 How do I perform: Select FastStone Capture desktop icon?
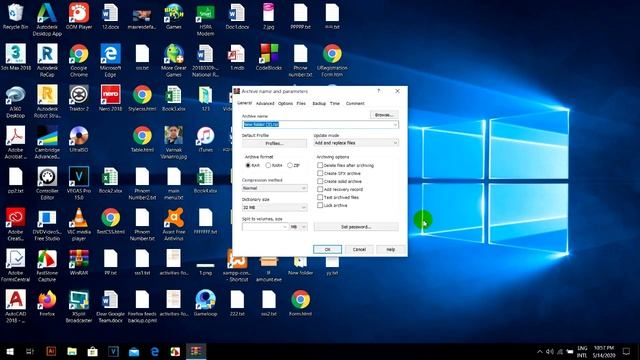[x=47, y=265]
